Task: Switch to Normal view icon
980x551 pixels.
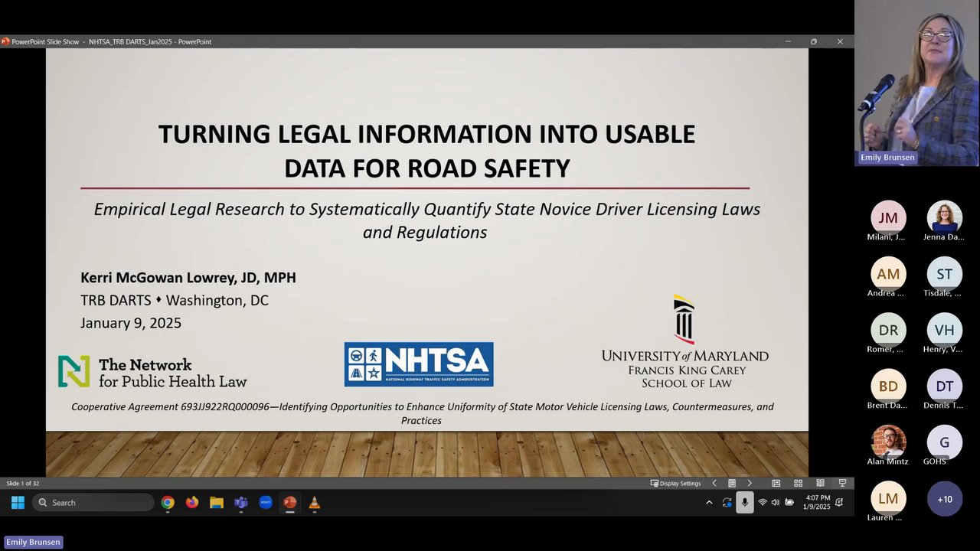Action: click(776, 483)
